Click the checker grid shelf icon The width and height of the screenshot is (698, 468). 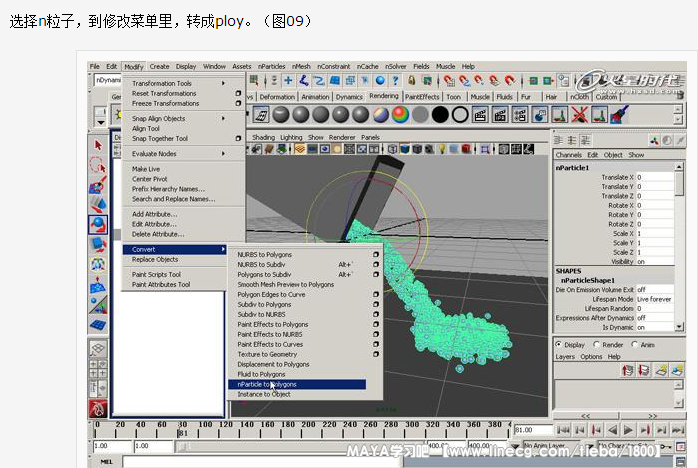[x=261, y=115]
